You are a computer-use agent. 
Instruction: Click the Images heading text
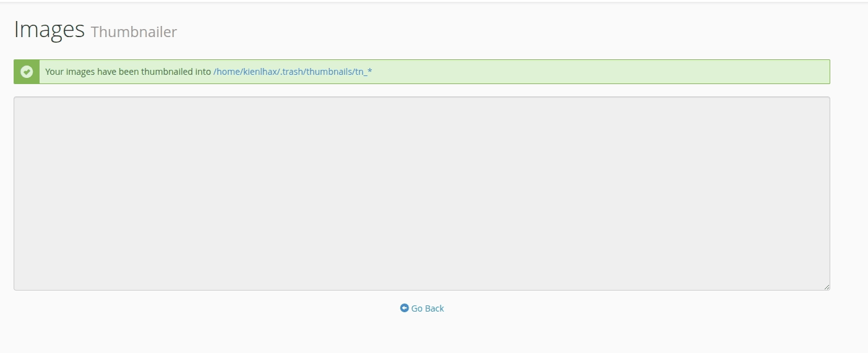49,29
